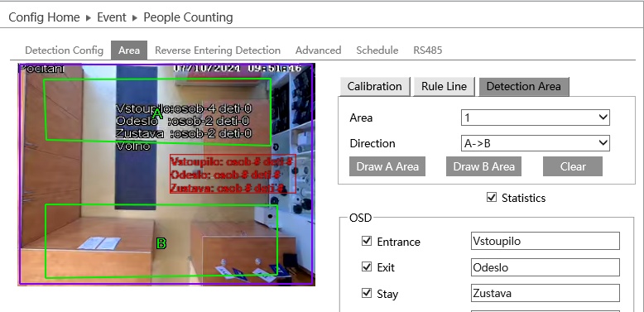Click the Exit text field Odeslo

pyautogui.click(x=545, y=267)
